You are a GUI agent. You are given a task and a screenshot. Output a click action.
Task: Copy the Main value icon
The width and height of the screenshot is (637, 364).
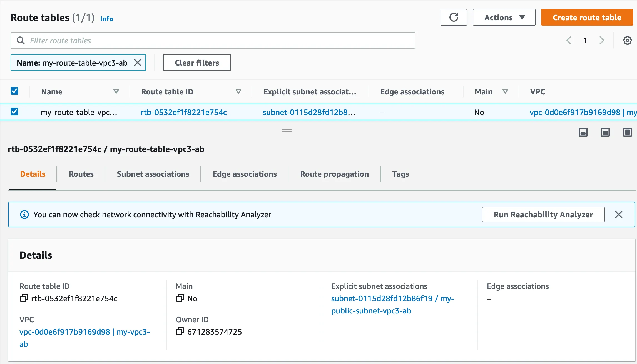coord(180,298)
